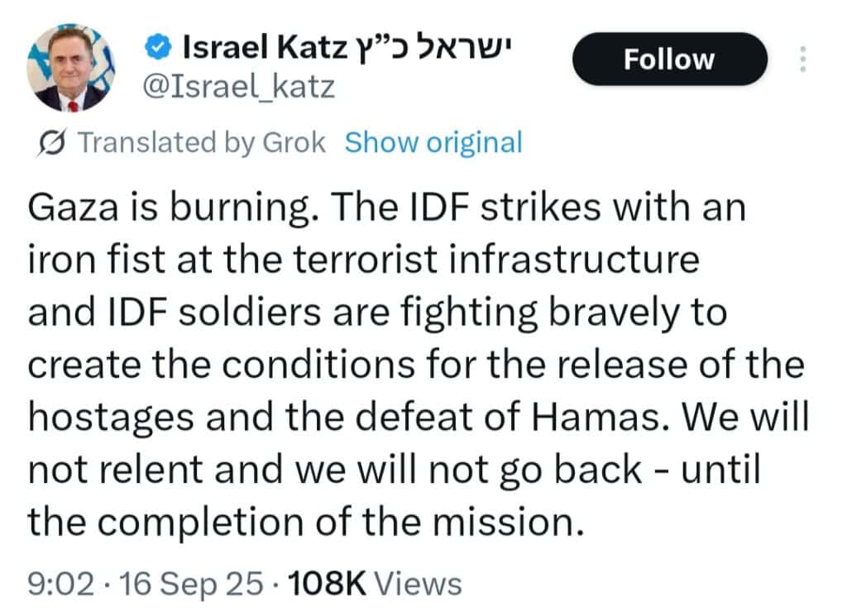Viewport: 847px width, 616px height.
Task: Click the "completion of the mission" closing line
Action: coord(306,522)
